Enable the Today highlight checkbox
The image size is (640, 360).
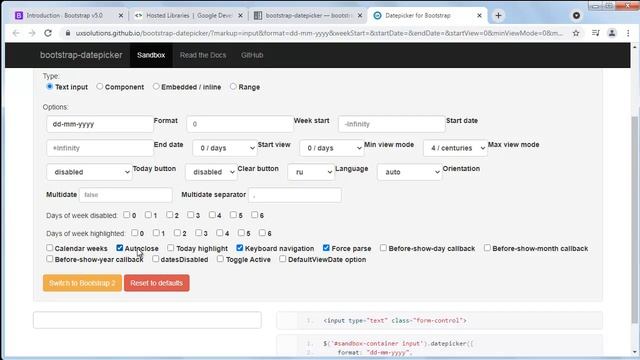coord(171,248)
